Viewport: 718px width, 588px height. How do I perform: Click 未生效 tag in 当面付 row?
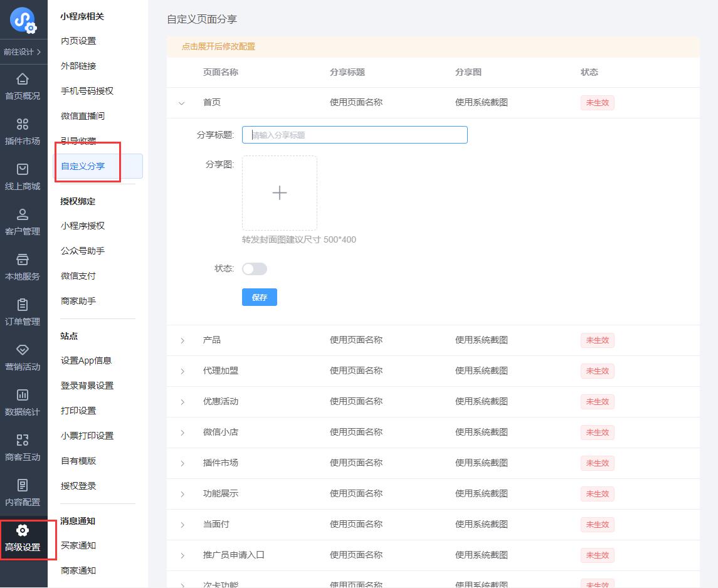click(x=597, y=525)
